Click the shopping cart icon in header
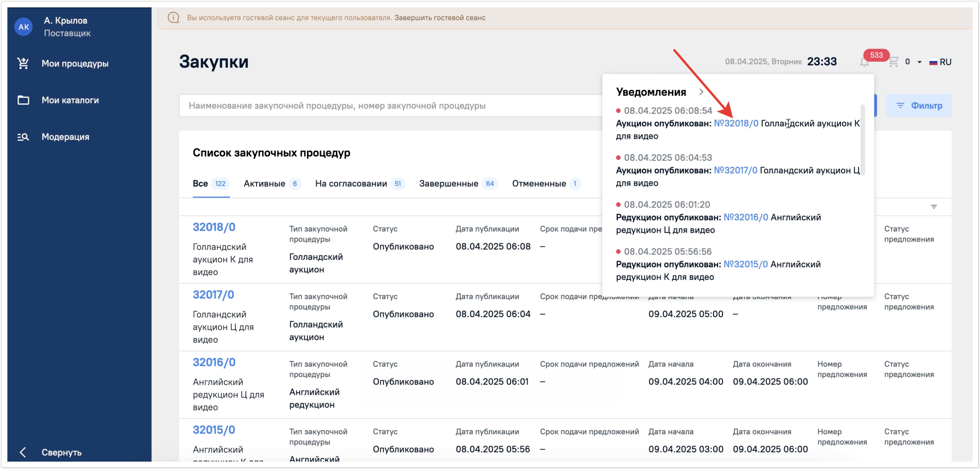 [x=894, y=62]
